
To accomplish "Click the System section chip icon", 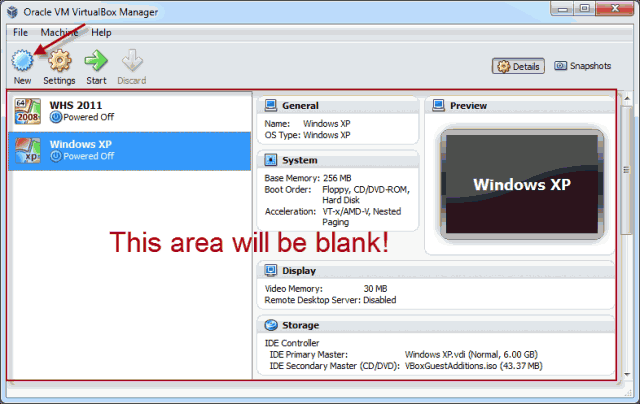I will pos(271,160).
